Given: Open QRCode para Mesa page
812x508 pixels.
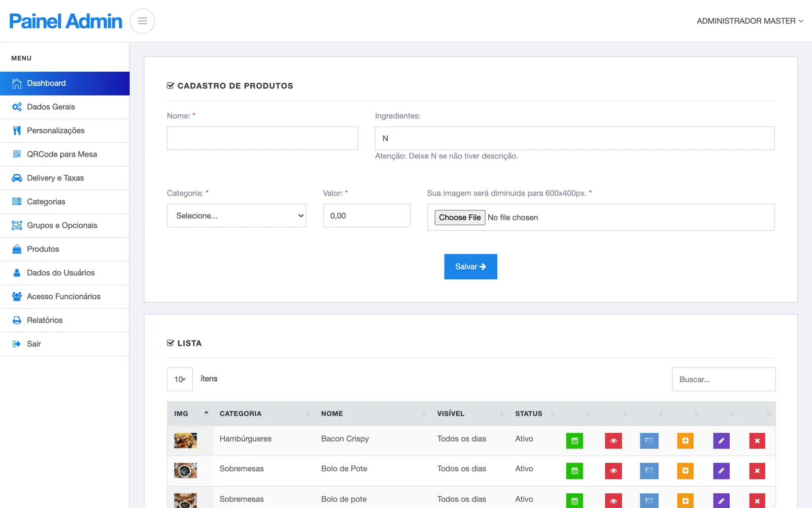Looking at the screenshot, I should [x=64, y=154].
